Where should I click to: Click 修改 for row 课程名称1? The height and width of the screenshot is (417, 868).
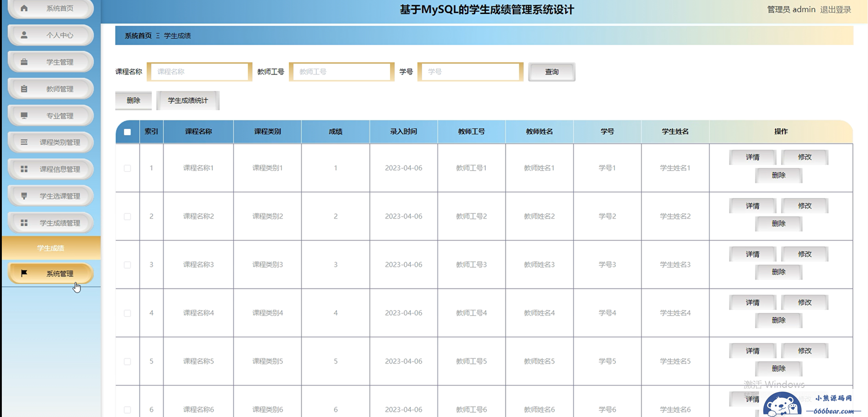pos(805,157)
